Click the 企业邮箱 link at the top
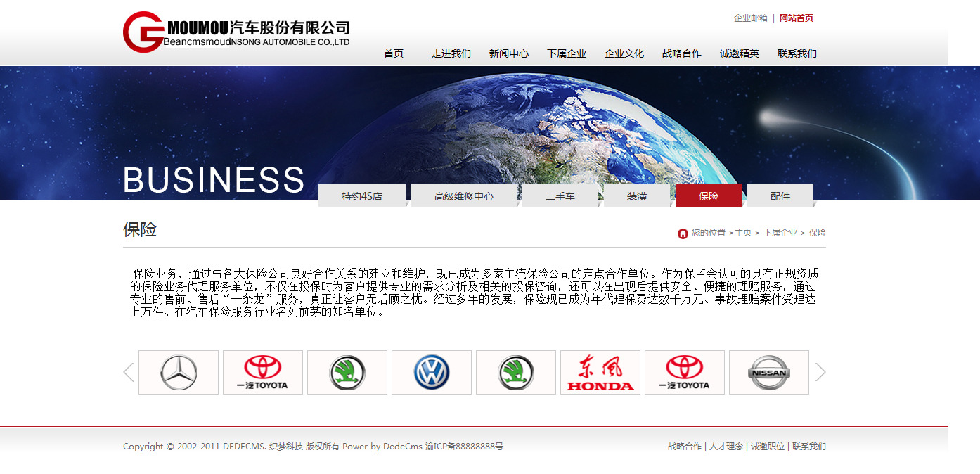 point(751,18)
